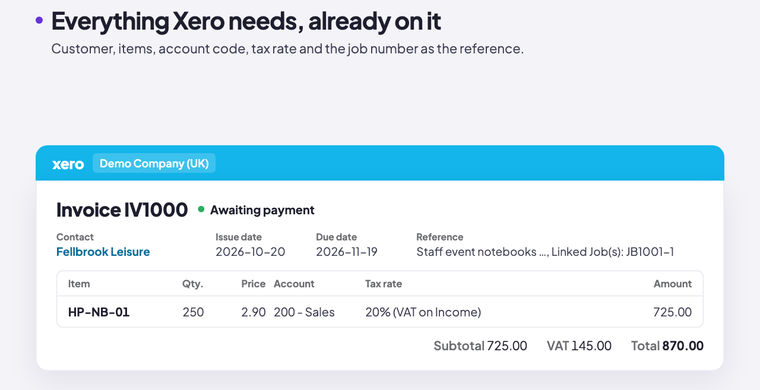Screen dimensions: 760x390
Task: Click the issue date 2026-10-20
Action: pyautogui.click(x=251, y=252)
